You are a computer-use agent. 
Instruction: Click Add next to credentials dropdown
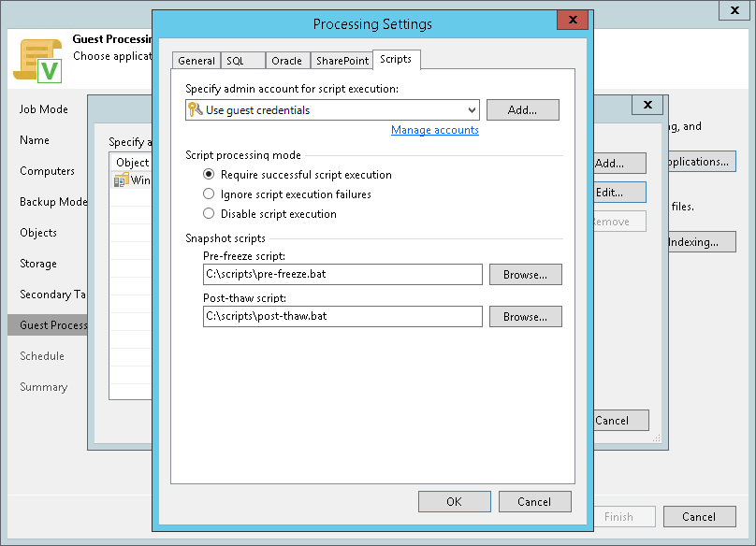pyautogui.click(x=522, y=110)
